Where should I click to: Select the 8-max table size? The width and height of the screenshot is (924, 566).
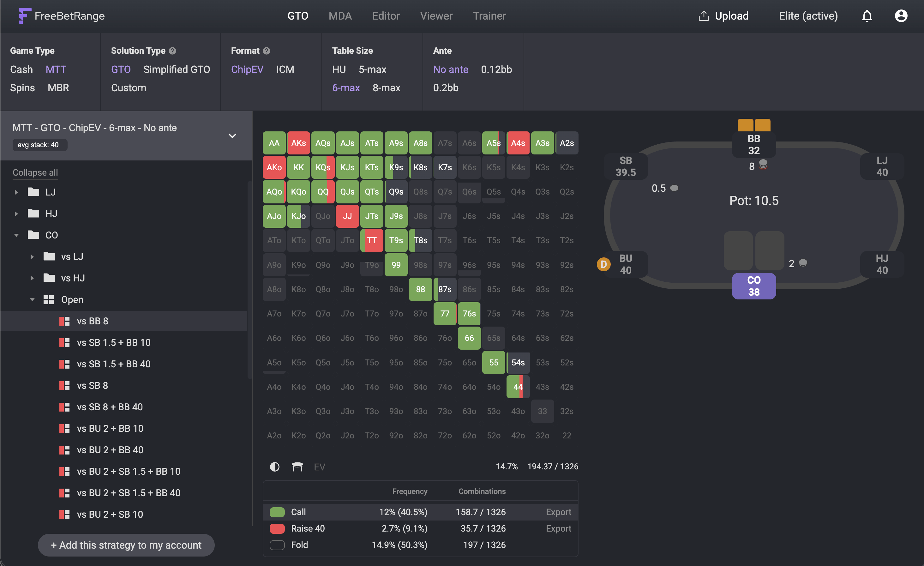pos(386,88)
